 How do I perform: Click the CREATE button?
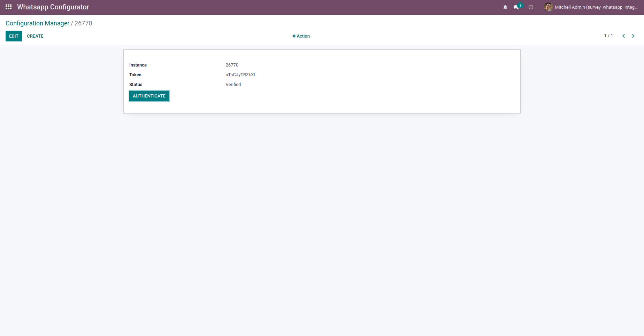coord(35,36)
